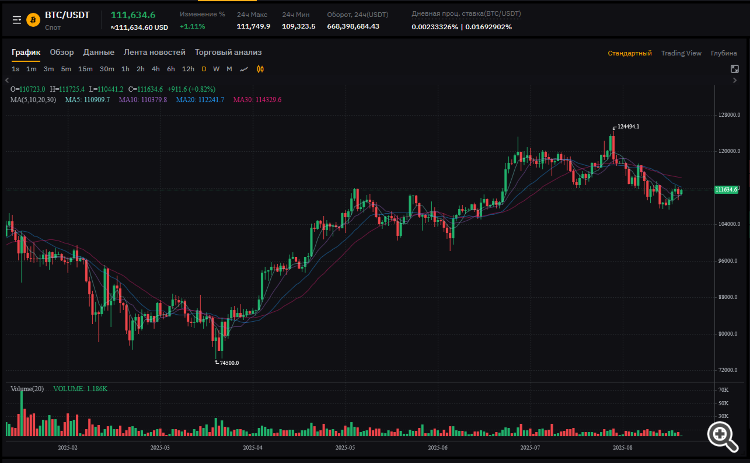Open the line chart indicators icon

click(244, 69)
